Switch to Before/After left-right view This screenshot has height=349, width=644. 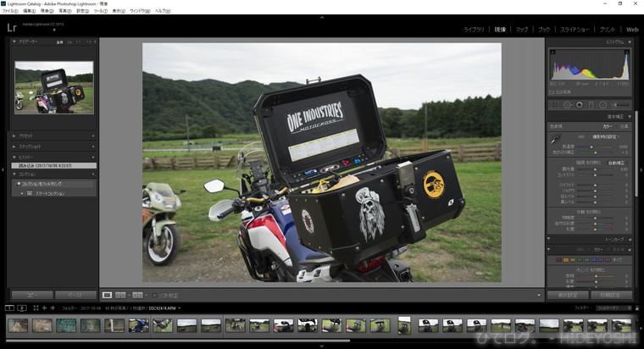(120, 296)
